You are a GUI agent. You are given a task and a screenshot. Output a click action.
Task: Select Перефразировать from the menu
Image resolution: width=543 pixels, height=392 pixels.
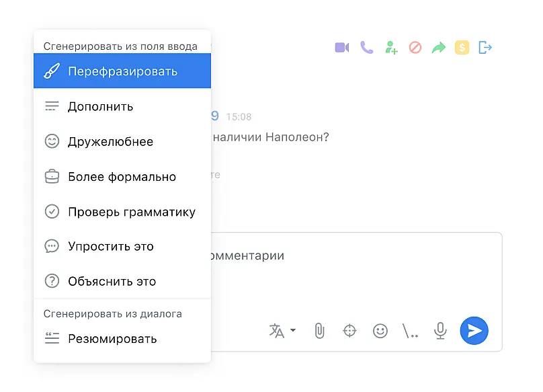coord(122,71)
